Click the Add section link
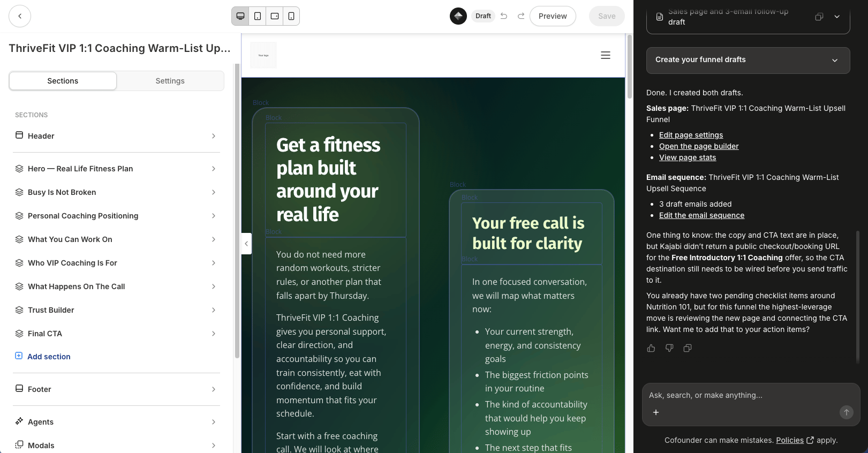The width and height of the screenshot is (868, 453). pos(49,357)
